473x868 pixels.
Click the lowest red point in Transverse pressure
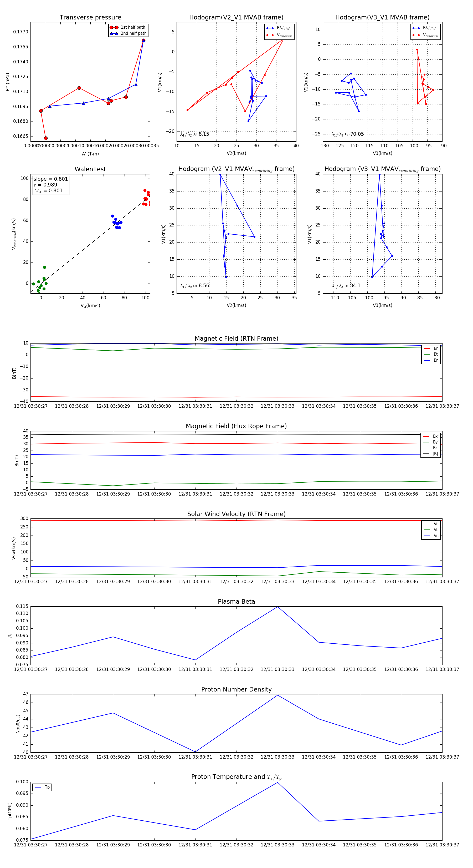(46, 138)
